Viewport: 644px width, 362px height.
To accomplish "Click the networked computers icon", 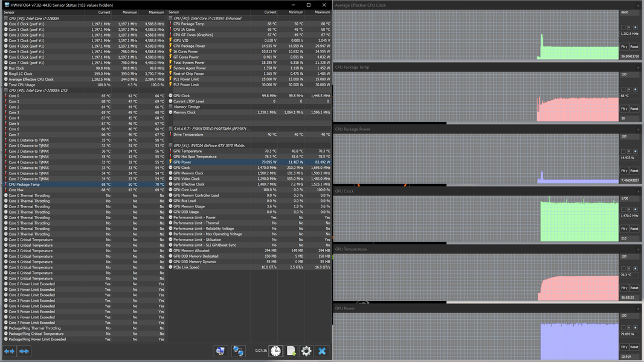I will 238,351.
